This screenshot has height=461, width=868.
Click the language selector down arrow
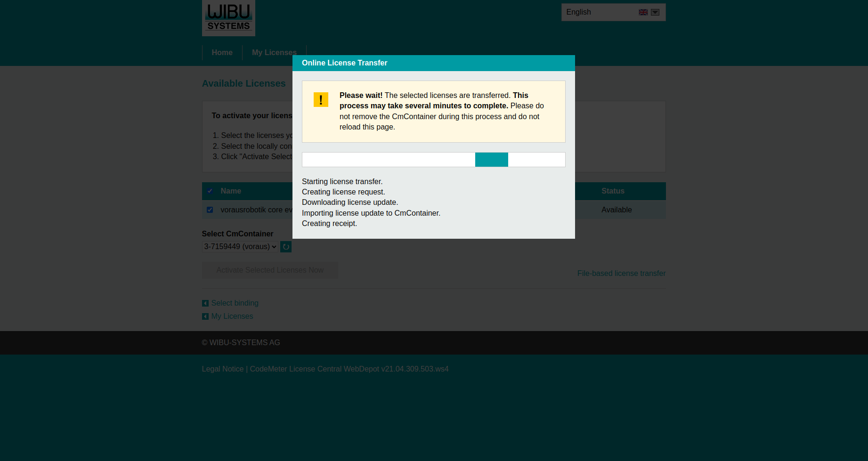pyautogui.click(x=655, y=12)
